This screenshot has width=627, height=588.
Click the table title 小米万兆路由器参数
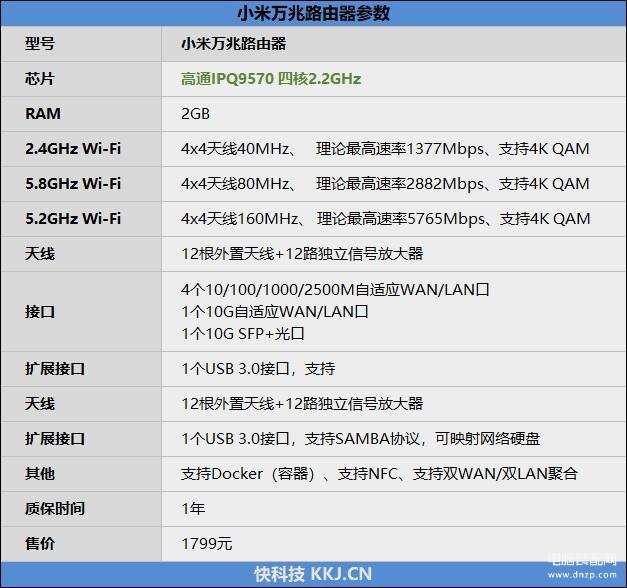point(314,13)
